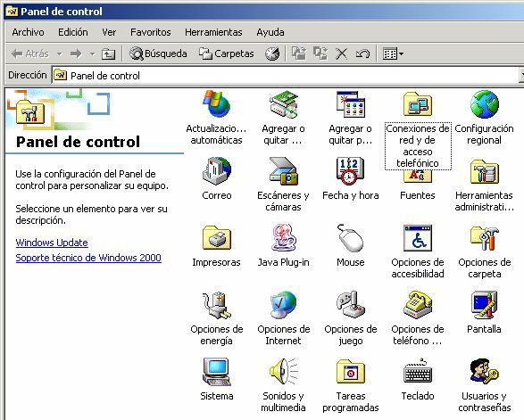Screen dimensions: 524x420
Task: Open Opciones de energía icon
Action: click(x=217, y=305)
